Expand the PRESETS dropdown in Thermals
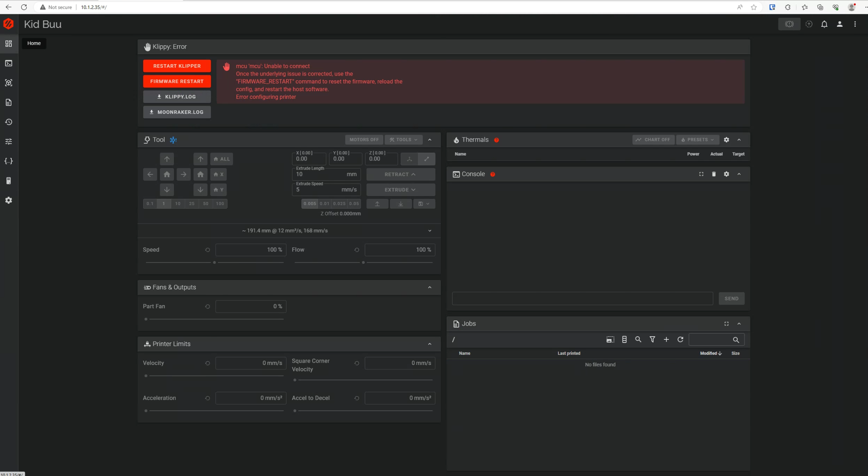The width and height of the screenshot is (868, 476). [x=697, y=139]
